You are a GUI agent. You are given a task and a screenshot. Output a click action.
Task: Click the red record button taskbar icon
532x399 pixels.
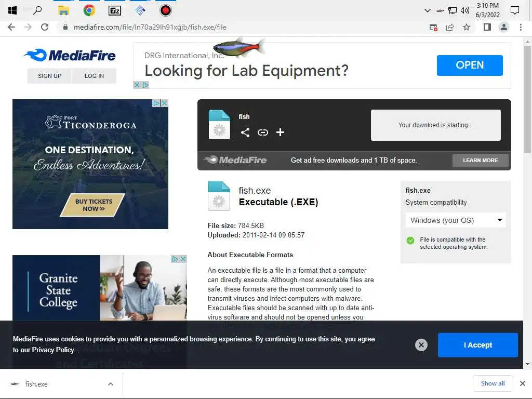166,10
